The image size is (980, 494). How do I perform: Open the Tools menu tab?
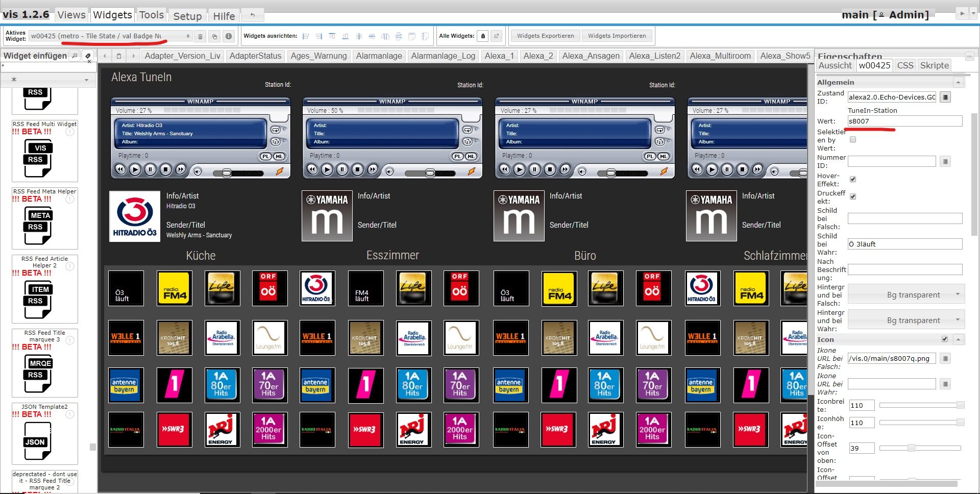152,15
